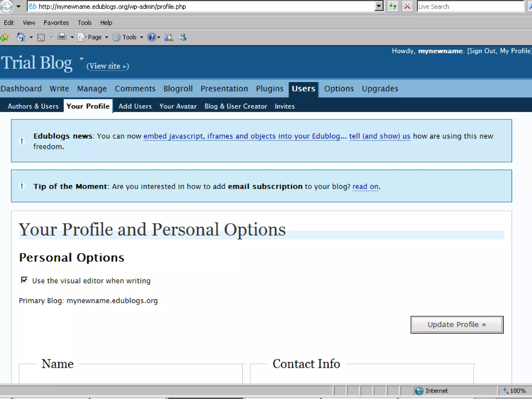The height and width of the screenshot is (399, 532).
Task: Click the Sign Out link
Action: tap(482, 51)
